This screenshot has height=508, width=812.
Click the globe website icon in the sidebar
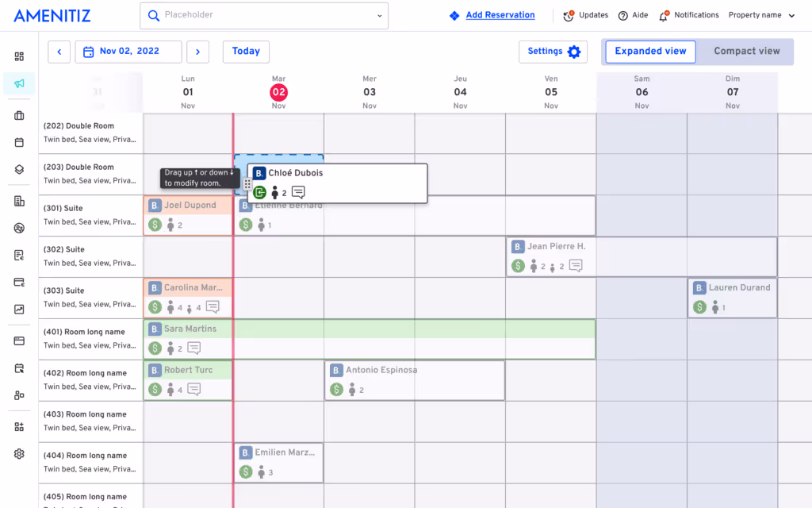coord(17,228)
